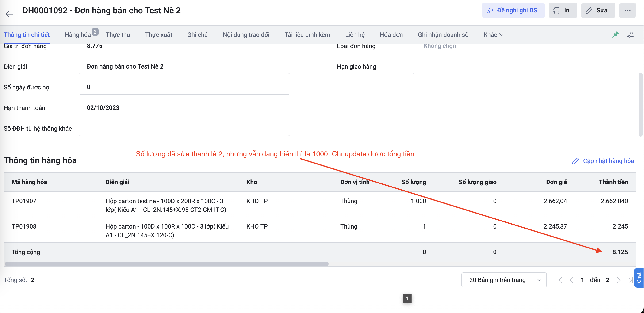Viewport: 644px width, 313px height.
Task: Click Đề nghị ghi DS button
Action: (513, 10)
